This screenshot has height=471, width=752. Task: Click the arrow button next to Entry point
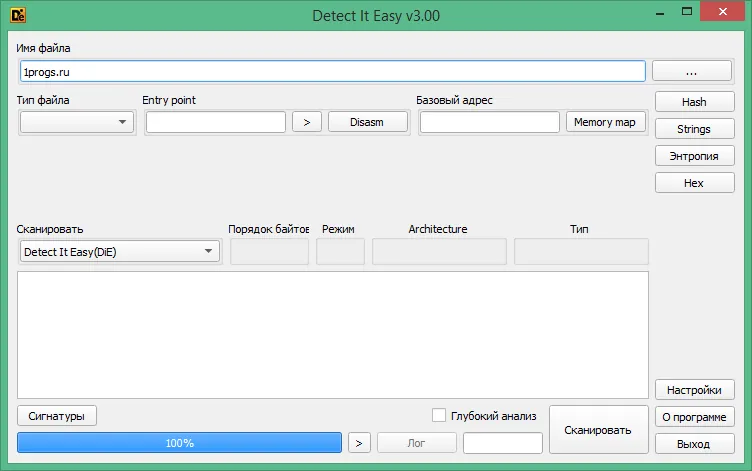[306, 122]
